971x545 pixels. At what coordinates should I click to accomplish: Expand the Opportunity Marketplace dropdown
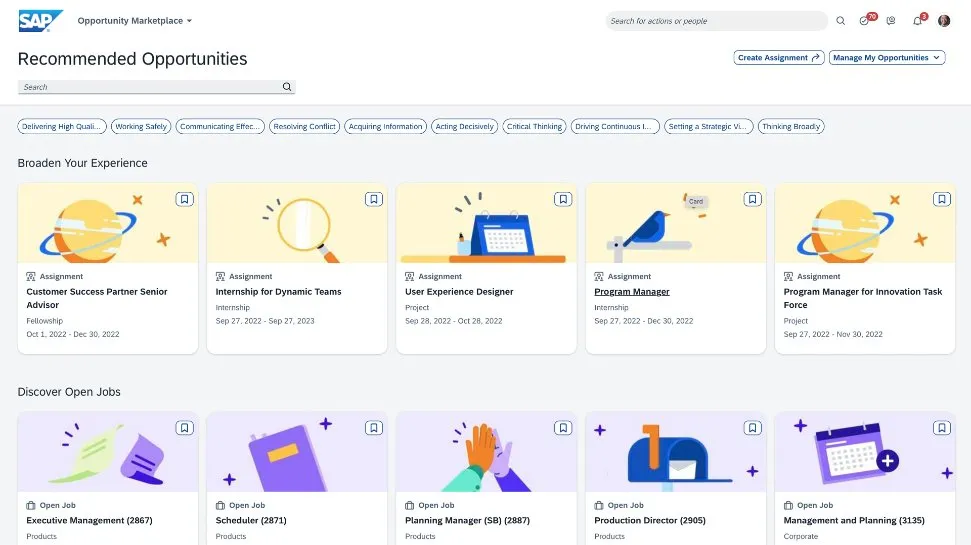[x=135, y=21]
